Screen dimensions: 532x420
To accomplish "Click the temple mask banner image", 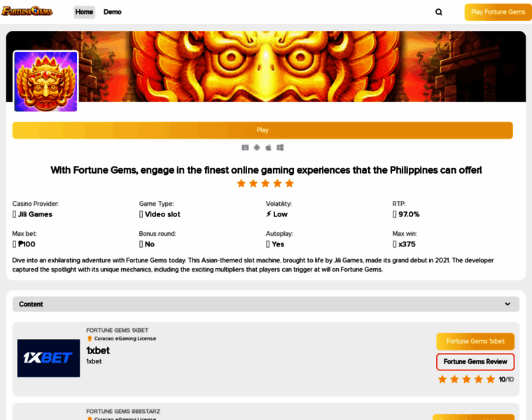I will 266,66.
